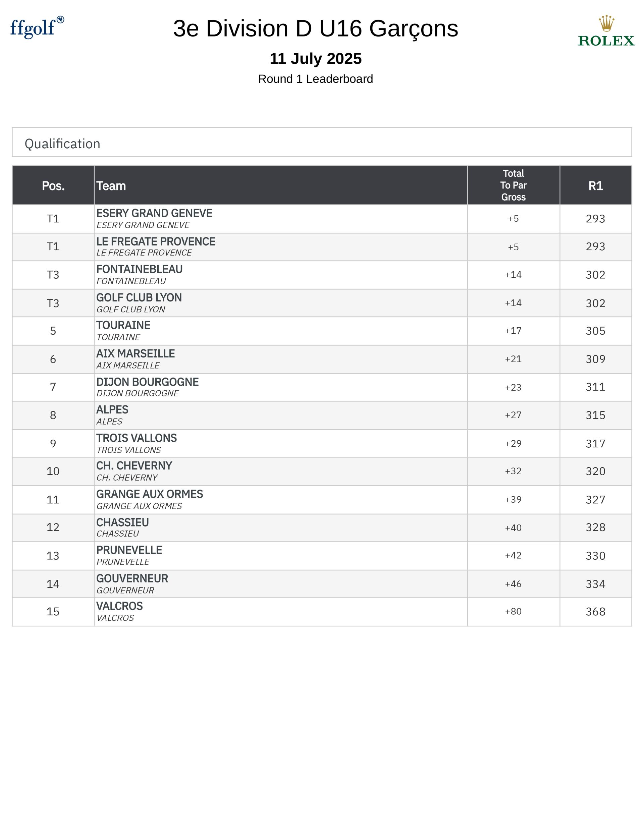Click the Round 1 Leaderboard subtitle
The height and width of the screenshot is (833, 644).
pyautogui.click(x=316, y=79)
